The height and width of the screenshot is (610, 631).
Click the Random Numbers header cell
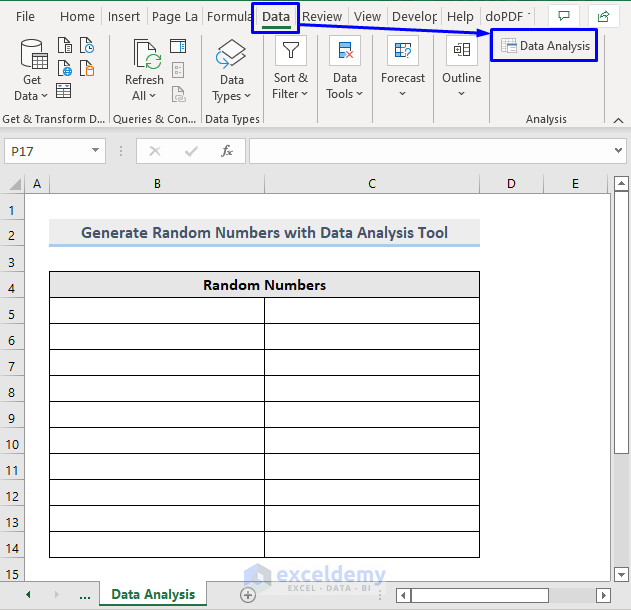coord(264,285)
